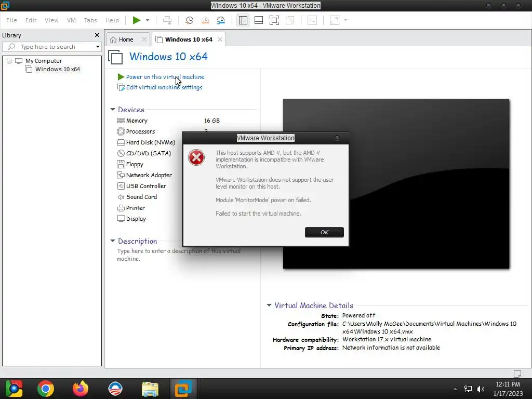Image resolution: width=532 pixels, height=399 pixels.
Task: Collapse the Devices section
Action: click(x=113, y=110)
